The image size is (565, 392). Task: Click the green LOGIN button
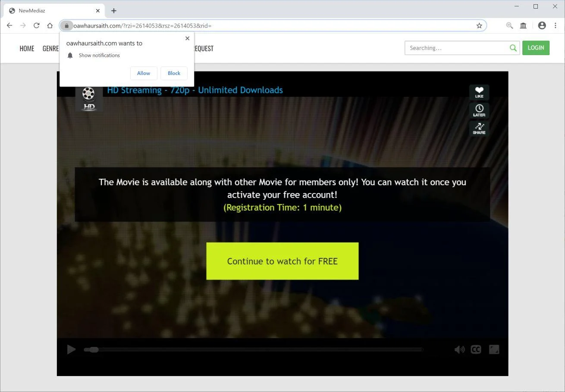click(536, 48)
